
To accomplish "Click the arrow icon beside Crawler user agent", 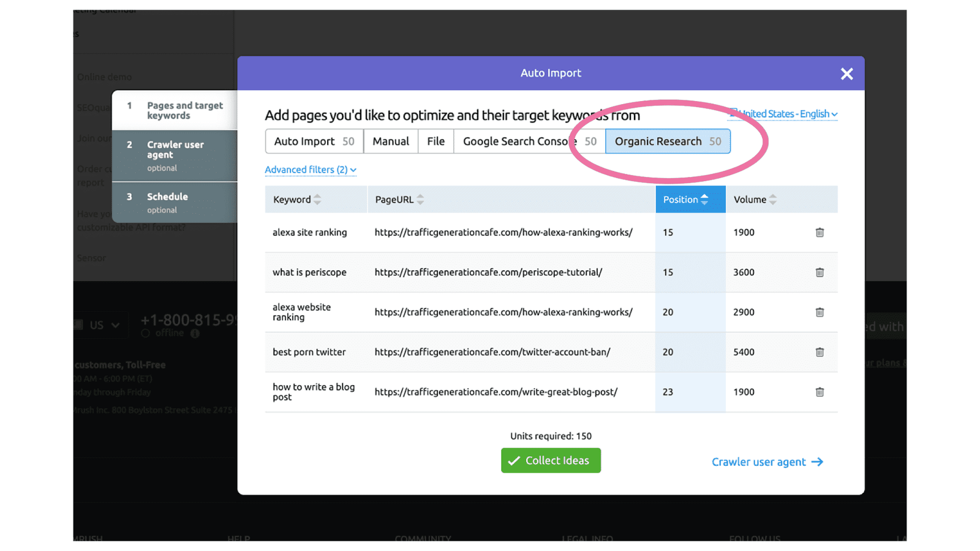I will click(x=817, y=462).
